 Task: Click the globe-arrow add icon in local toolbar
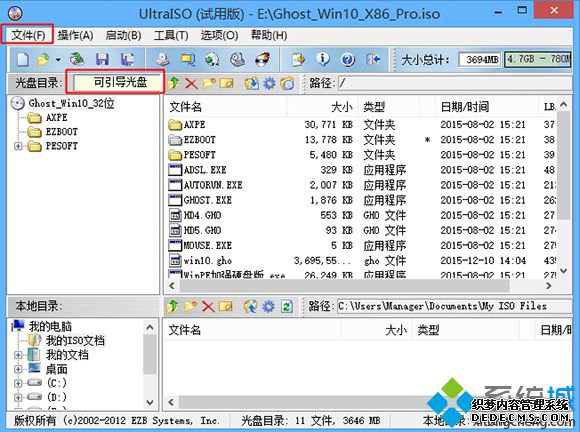(x=250, y=306)
